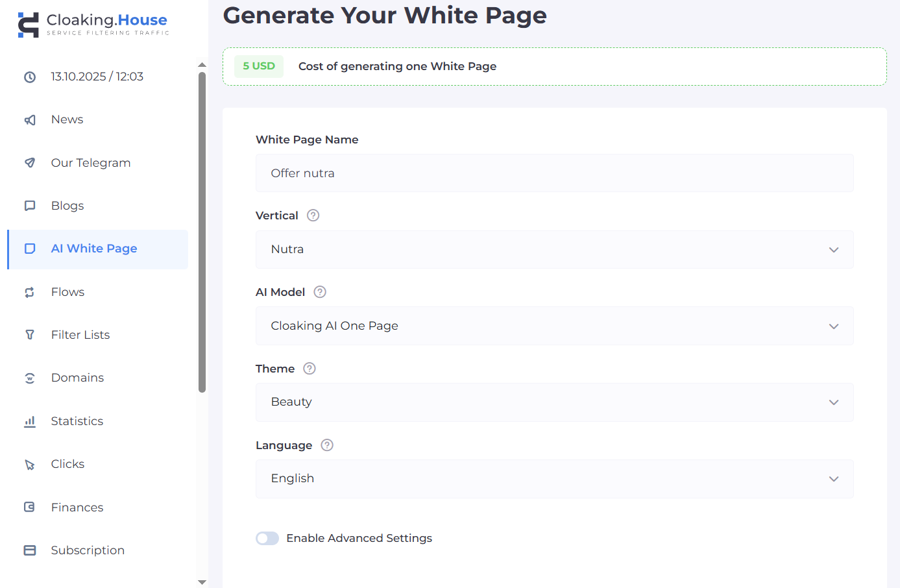
Task: Click the White Page Name input field
Action: (554, 173)
